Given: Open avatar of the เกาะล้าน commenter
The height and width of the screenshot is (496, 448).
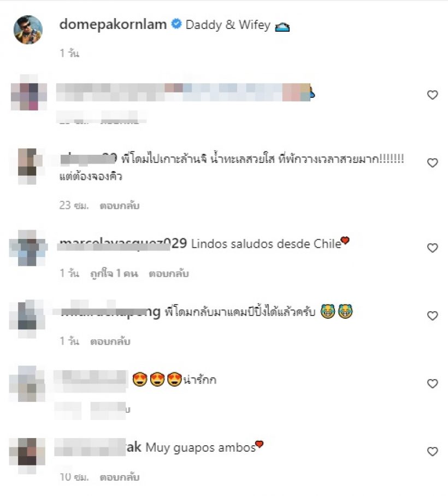Looking at the screenshot, I should (28, 166).
